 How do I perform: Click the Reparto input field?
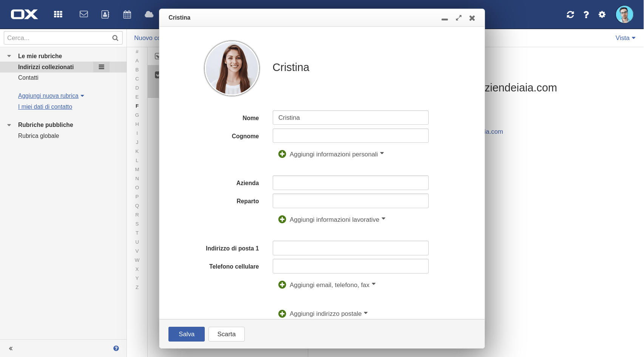351,201
